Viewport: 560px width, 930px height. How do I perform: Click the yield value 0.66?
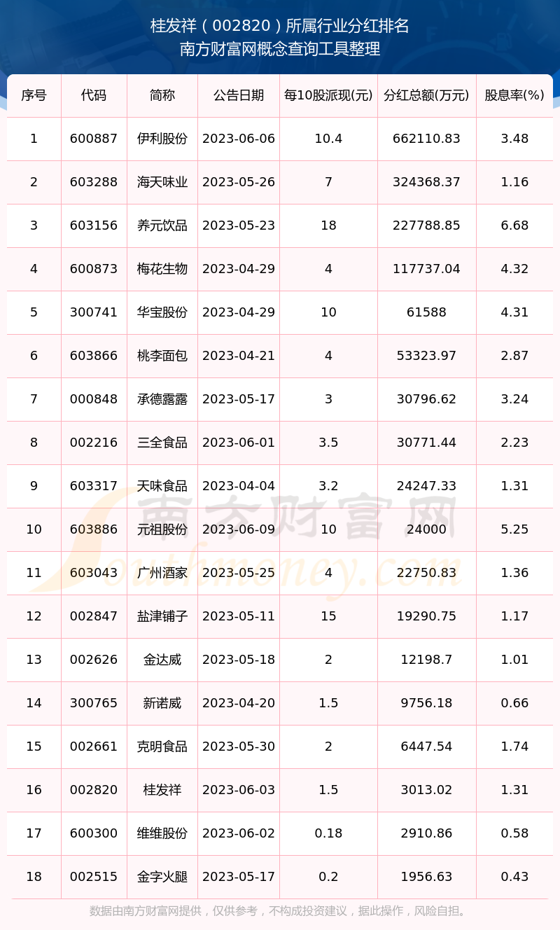(x=514, y=703)
